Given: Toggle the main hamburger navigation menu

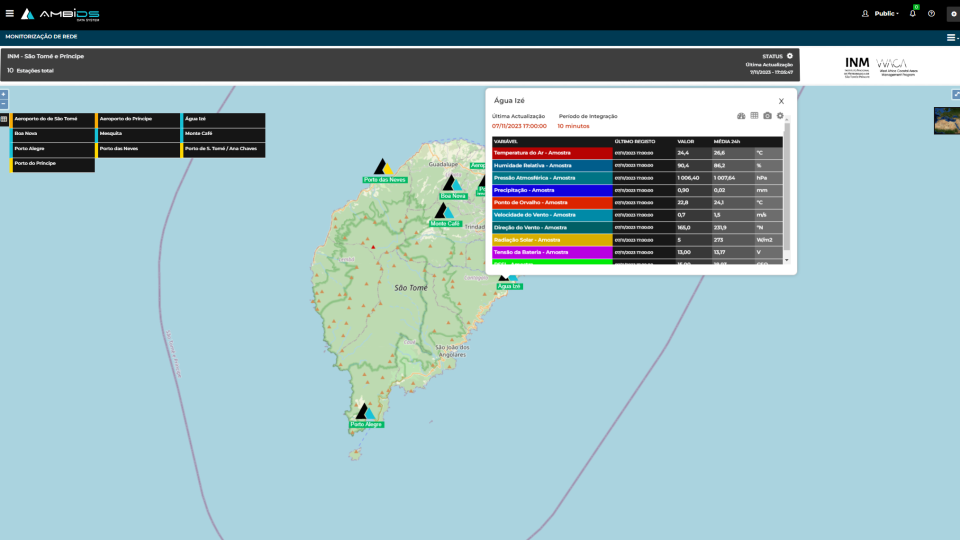Looking at the screenshot, I should click(x=10, y=14).
